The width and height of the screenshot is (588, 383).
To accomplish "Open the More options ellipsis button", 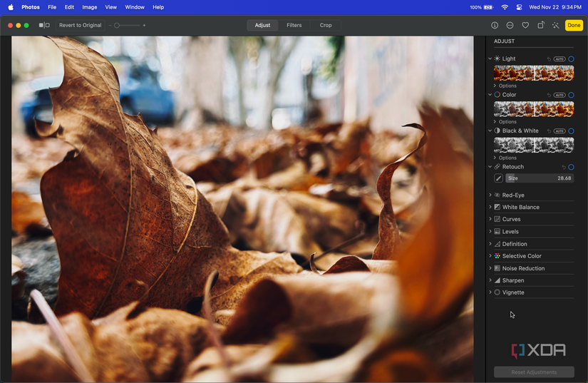I will (510, 25).
